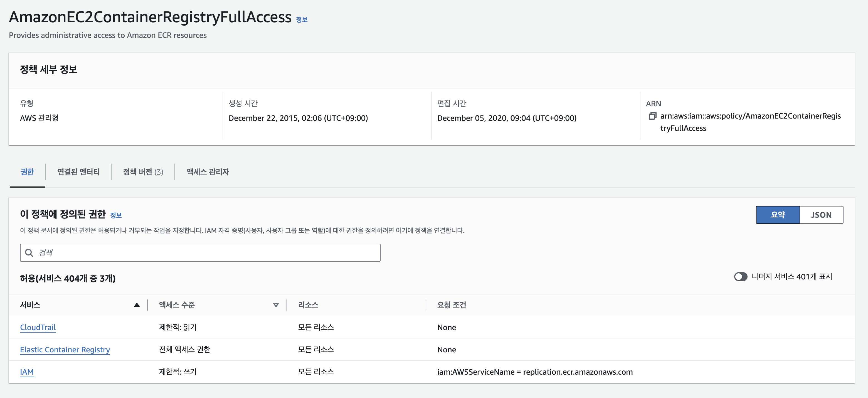868x398 pixels.
Task: Open the 액세스 관리자 tab
Action: click(x=208, y=172)
